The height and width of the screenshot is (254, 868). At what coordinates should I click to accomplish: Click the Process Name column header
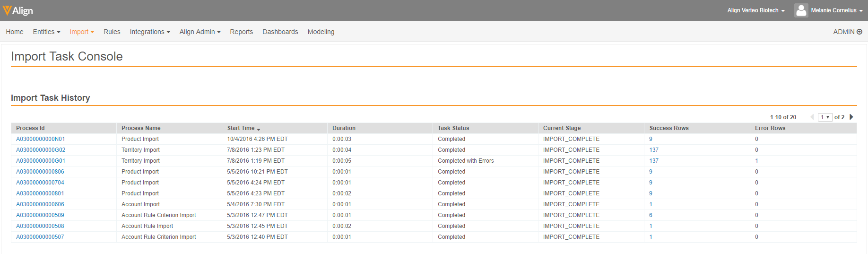(x=141, y=128)
